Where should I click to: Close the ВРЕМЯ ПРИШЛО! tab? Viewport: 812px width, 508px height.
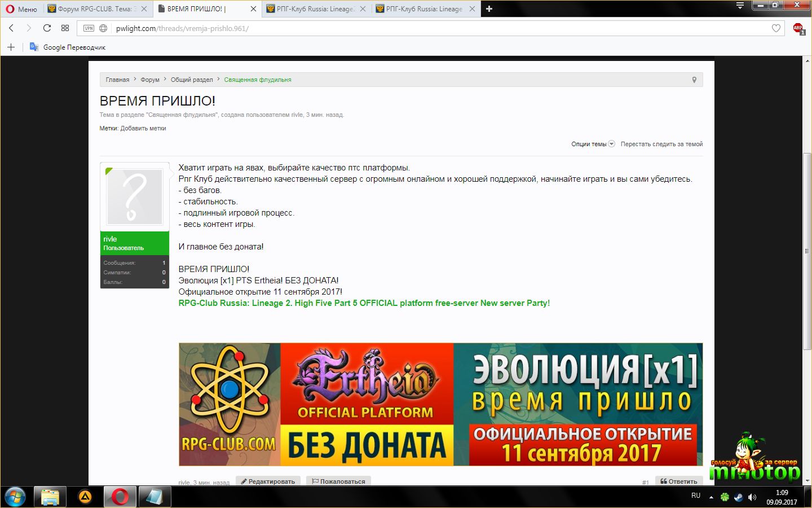[253, 9]
